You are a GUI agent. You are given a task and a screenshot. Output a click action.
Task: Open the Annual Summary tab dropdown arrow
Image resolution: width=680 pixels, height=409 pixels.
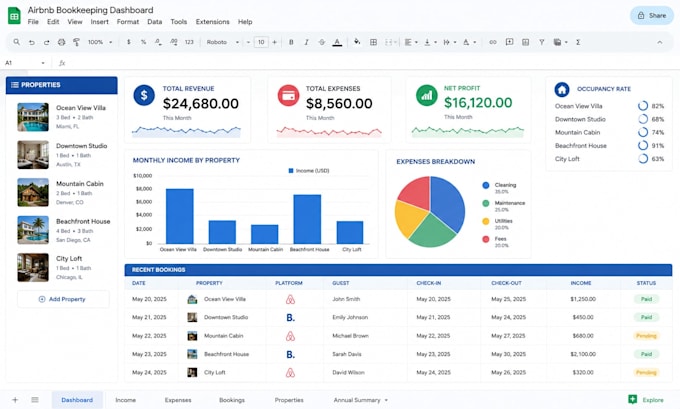(386, 400)
